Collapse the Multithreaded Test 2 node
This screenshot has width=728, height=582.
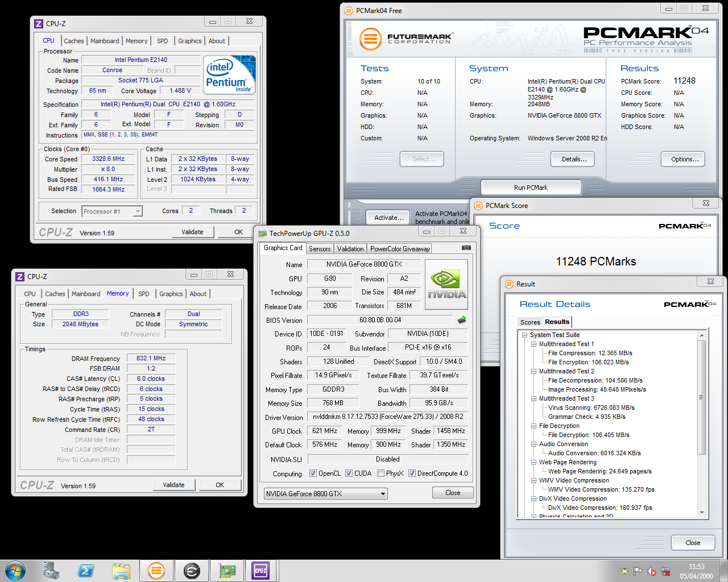[534, 372]
